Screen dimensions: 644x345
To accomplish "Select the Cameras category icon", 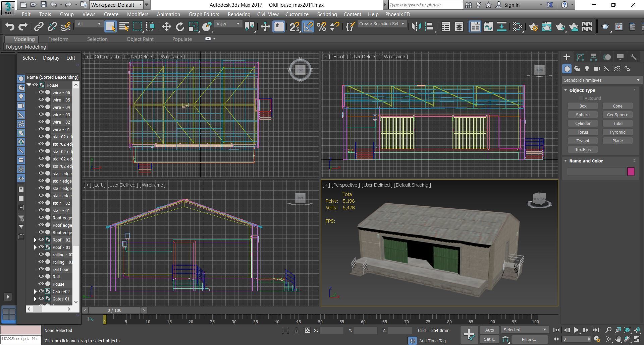I will pos(597,69).
